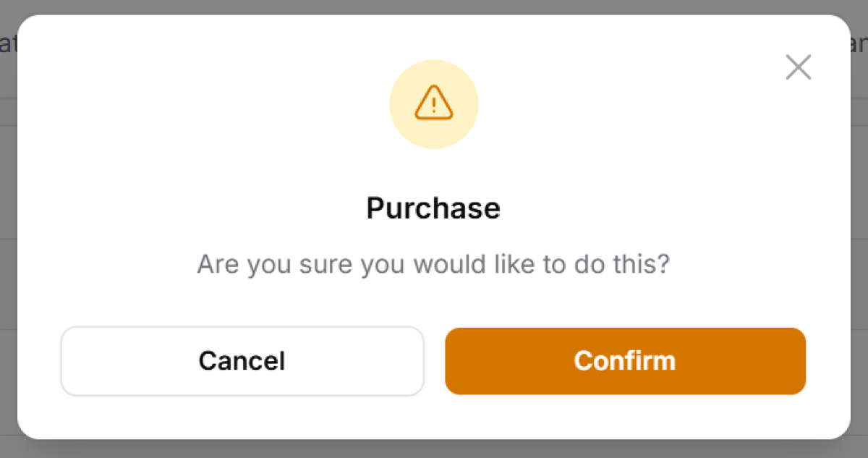Dismiss the dialog using the X icon
This screenshot has width=868, height=458.
[x=798, y=67]
